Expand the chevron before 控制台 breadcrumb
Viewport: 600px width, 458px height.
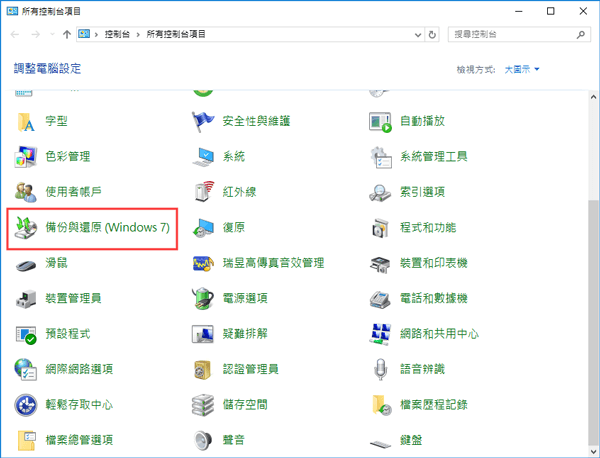(96, 35)
